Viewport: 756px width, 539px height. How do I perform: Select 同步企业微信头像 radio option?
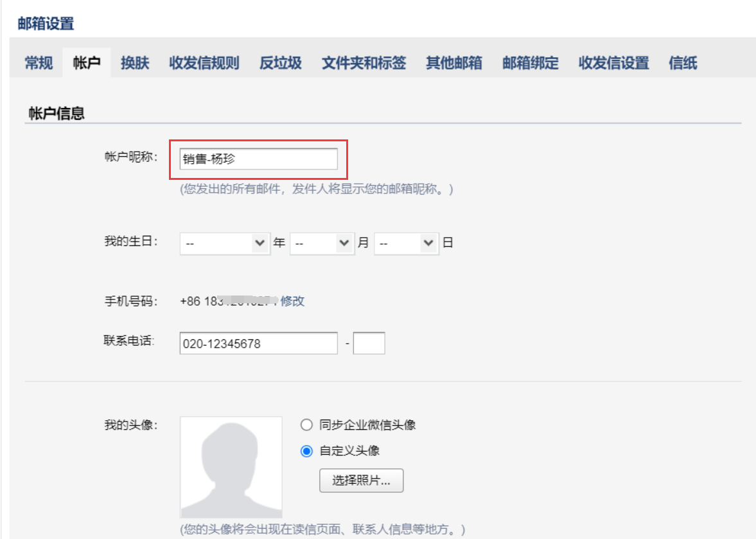(307, 425)
